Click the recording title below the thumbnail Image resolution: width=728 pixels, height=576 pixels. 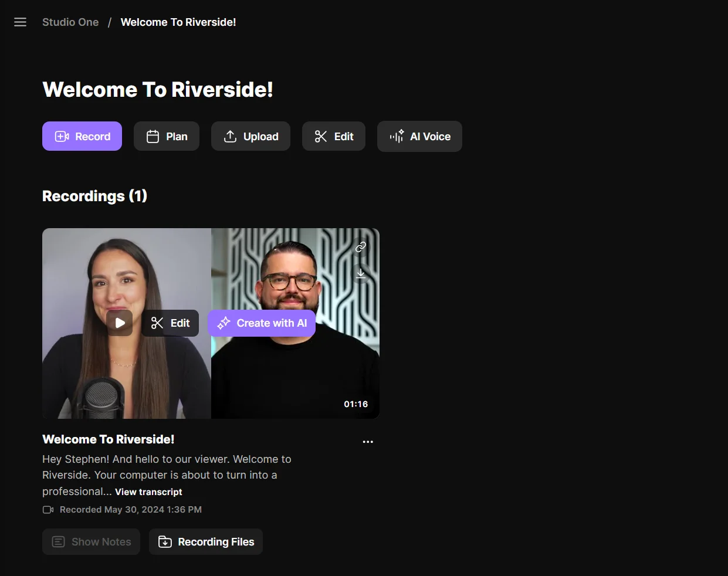point(109,439)
